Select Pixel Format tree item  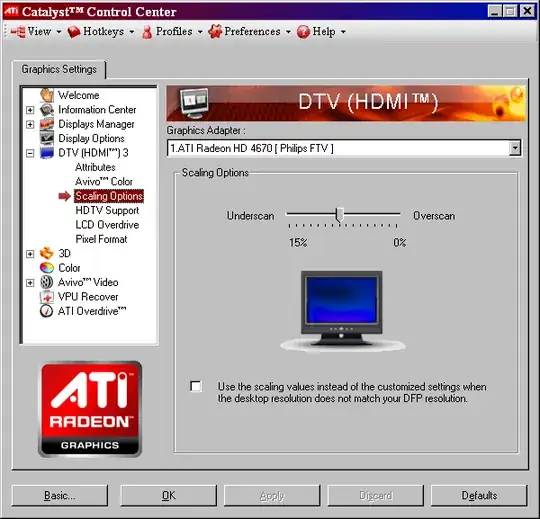pos(101,239)
